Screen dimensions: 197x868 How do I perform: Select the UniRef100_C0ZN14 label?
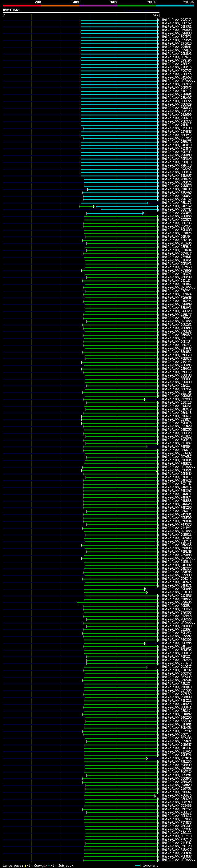pyautogui.click(x=176, y=758)
